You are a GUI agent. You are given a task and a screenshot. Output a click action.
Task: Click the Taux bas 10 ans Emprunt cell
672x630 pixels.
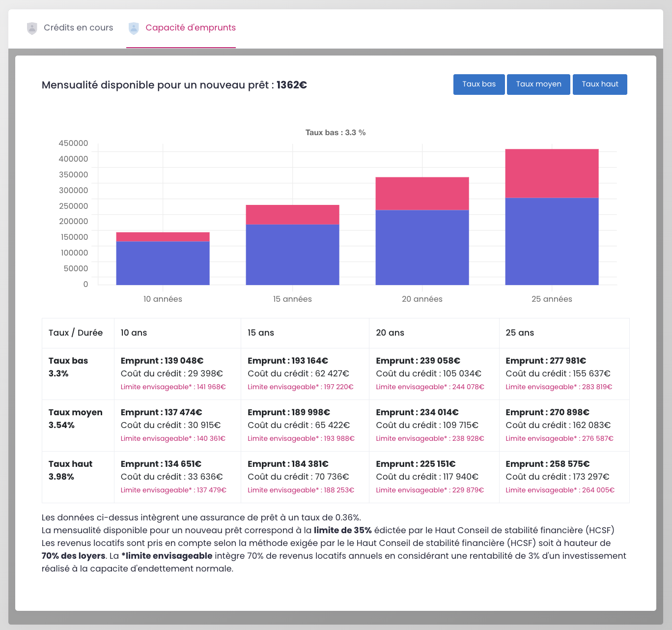click(x=162, y=361)
